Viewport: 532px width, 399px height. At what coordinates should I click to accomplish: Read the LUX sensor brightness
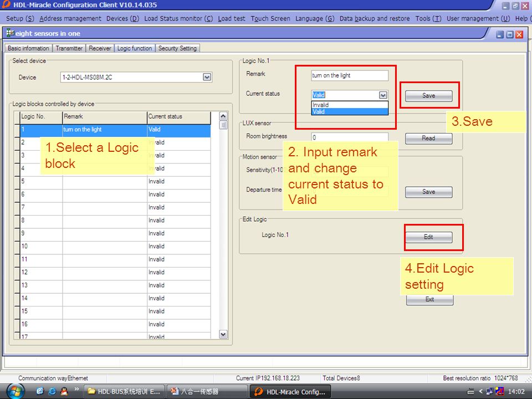428,139
